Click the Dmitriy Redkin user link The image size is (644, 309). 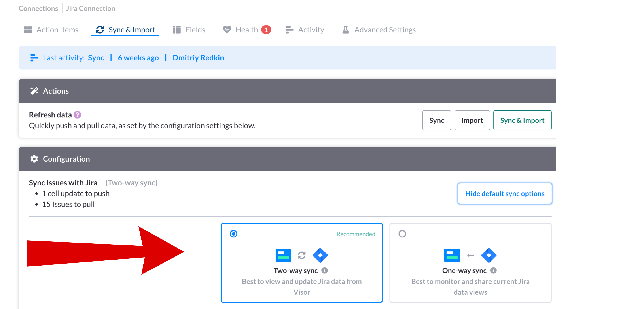pos(198,58)
